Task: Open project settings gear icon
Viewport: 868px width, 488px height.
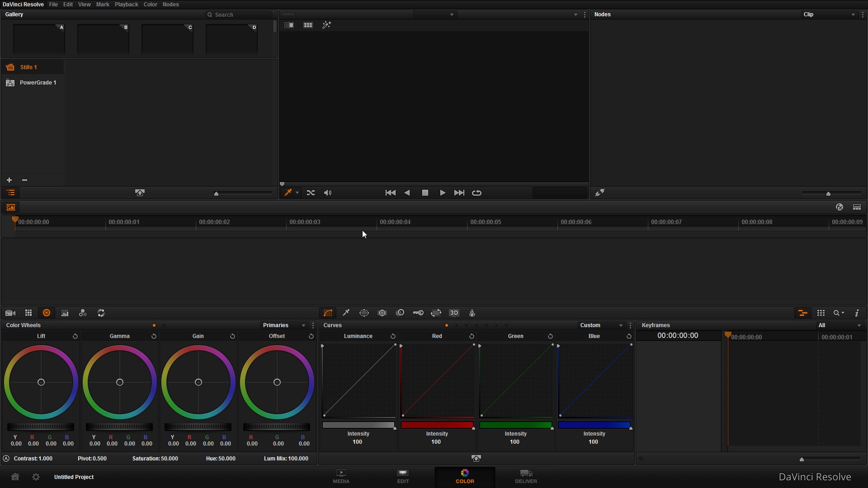Action: click(x=36, y=477)
